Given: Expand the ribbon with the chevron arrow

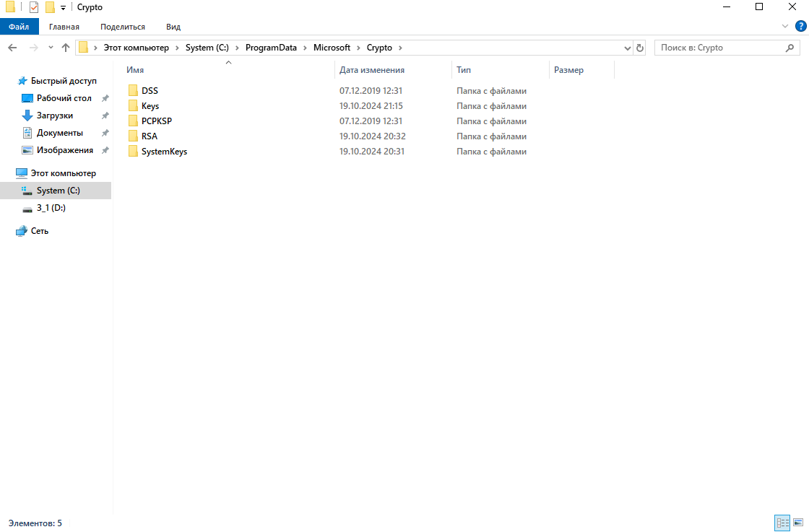Looking at the screenshot, I should [784, 26].
